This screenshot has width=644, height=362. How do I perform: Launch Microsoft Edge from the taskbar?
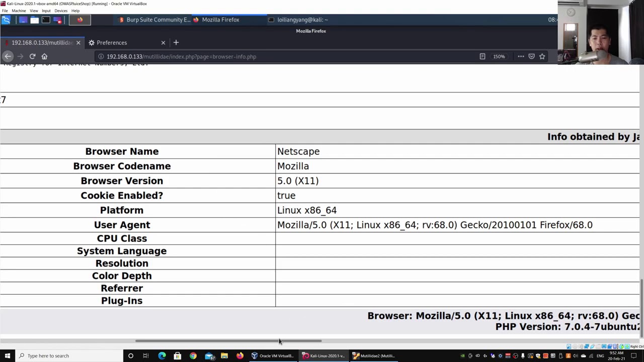[162, 356]
